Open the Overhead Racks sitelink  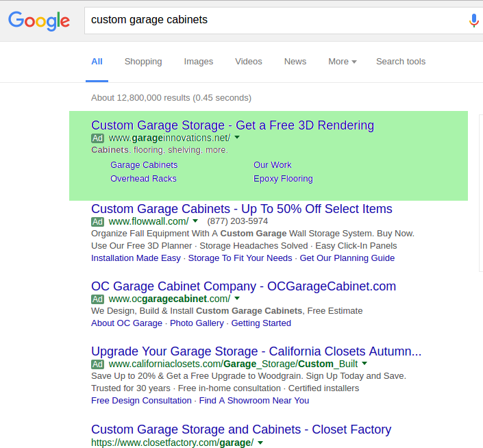point(143,179)
